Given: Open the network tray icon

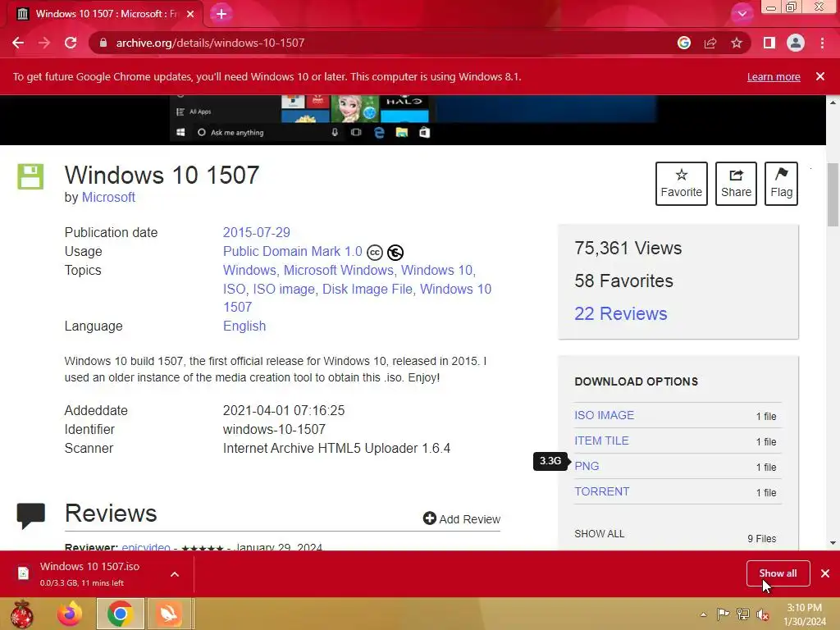Looking at the screenshot, I should tap(743, 614).
